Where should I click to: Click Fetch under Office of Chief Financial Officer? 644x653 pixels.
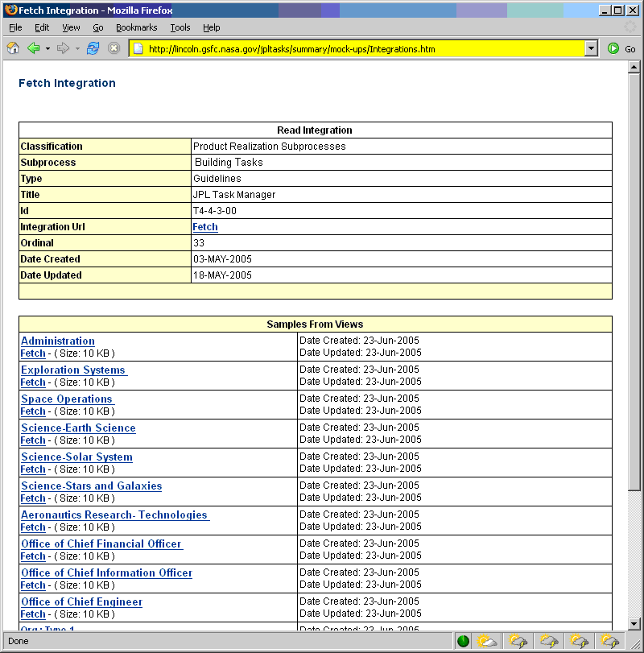click(x=33, y=556)
